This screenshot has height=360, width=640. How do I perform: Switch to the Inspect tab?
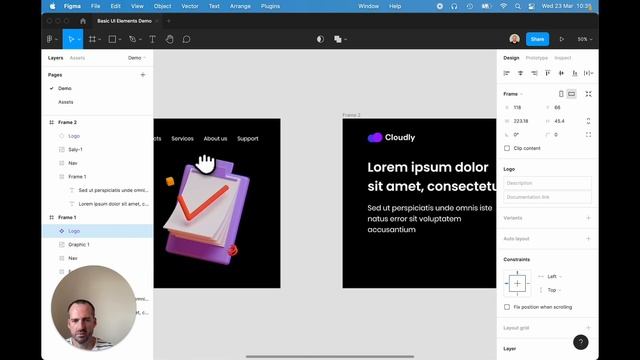click(x=563, y=58)
